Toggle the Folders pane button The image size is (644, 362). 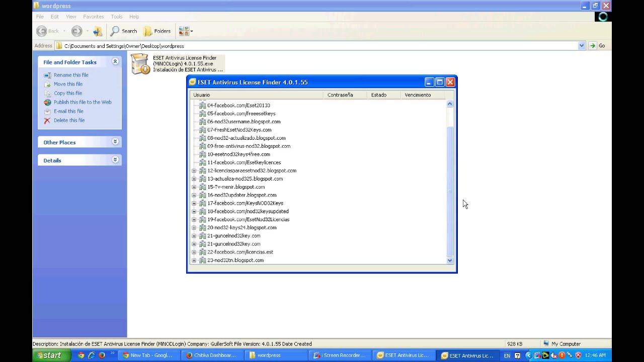click(157, 31)
